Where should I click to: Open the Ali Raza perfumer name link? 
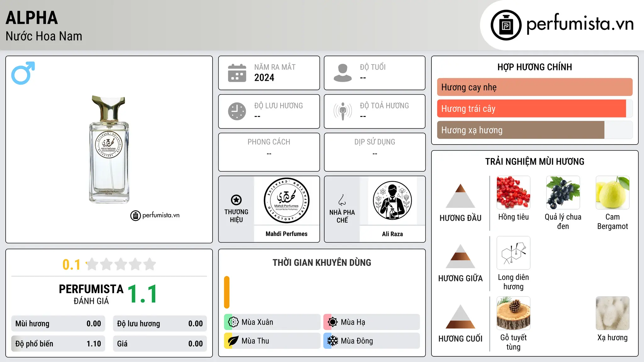392,234
